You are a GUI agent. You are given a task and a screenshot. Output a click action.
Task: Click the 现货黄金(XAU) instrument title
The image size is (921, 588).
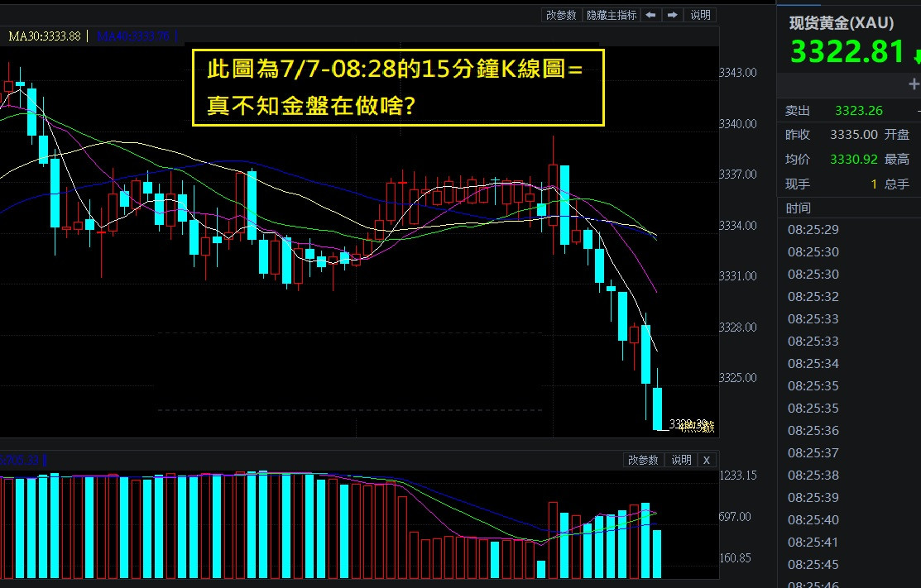point(841,23)
